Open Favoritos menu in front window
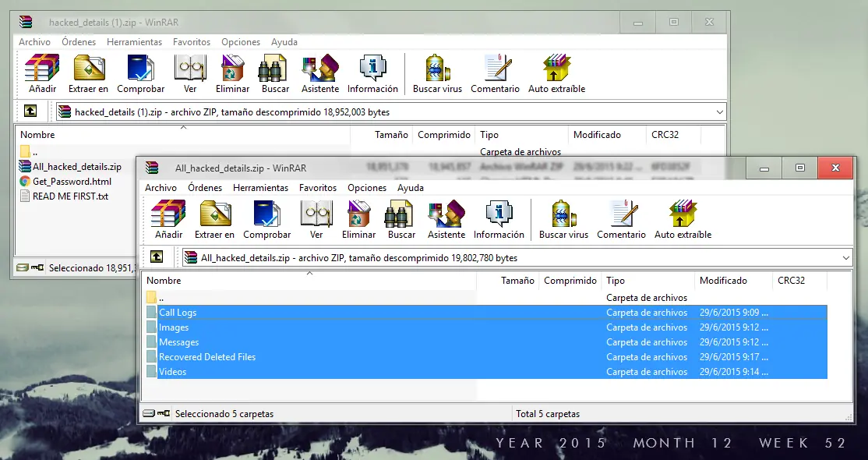The height and width of the screenshot is (460, 868). tap(318, 188)
